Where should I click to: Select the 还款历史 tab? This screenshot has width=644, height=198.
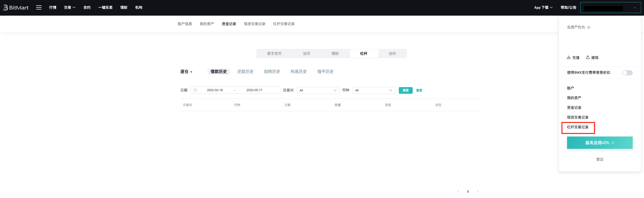pos(245,71)
